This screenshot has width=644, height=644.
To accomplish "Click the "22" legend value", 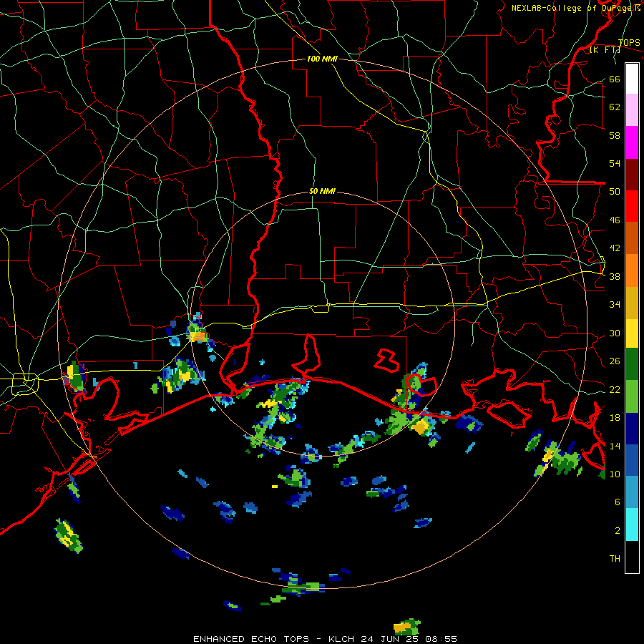I will click(x=615, y=390).
